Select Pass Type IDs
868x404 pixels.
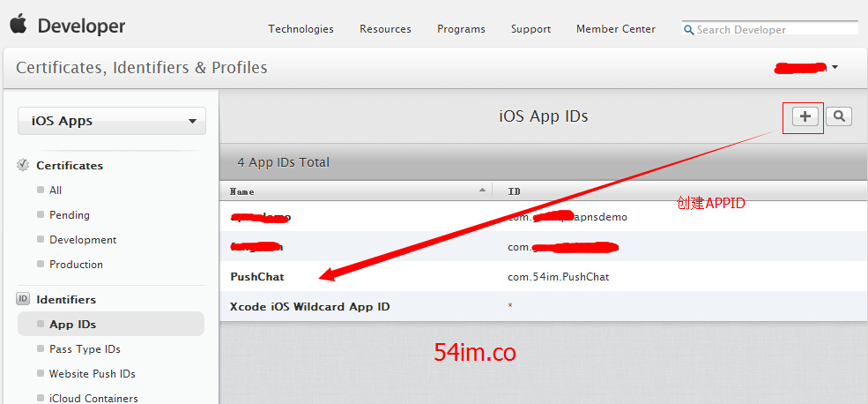(85, 349)
